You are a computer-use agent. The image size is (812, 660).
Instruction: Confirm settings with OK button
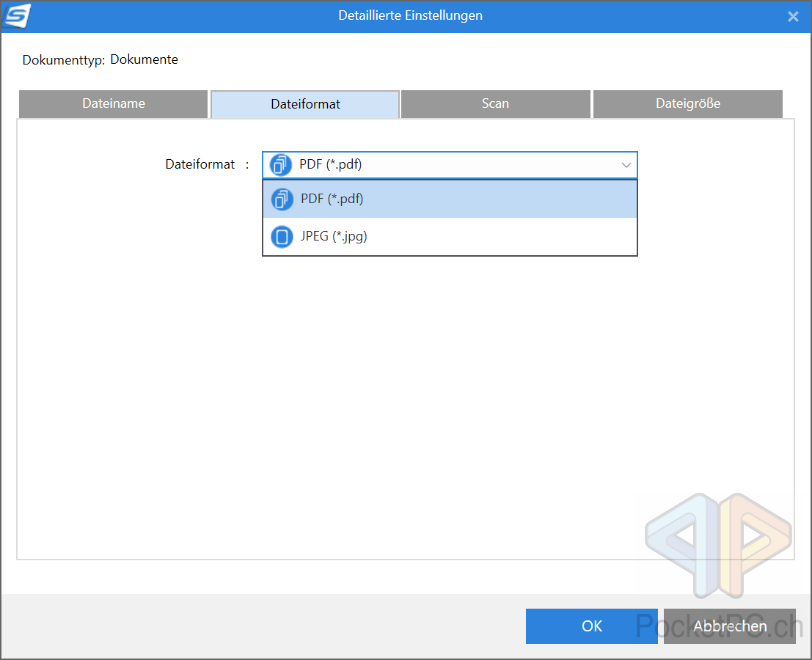[x=591, y=626]
